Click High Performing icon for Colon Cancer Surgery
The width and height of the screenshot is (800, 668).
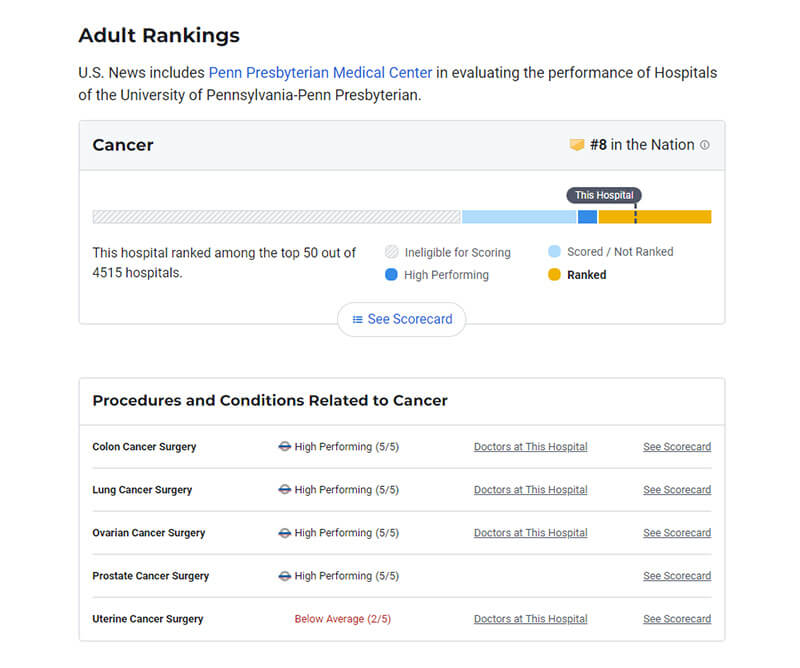[x=285, y=447]
